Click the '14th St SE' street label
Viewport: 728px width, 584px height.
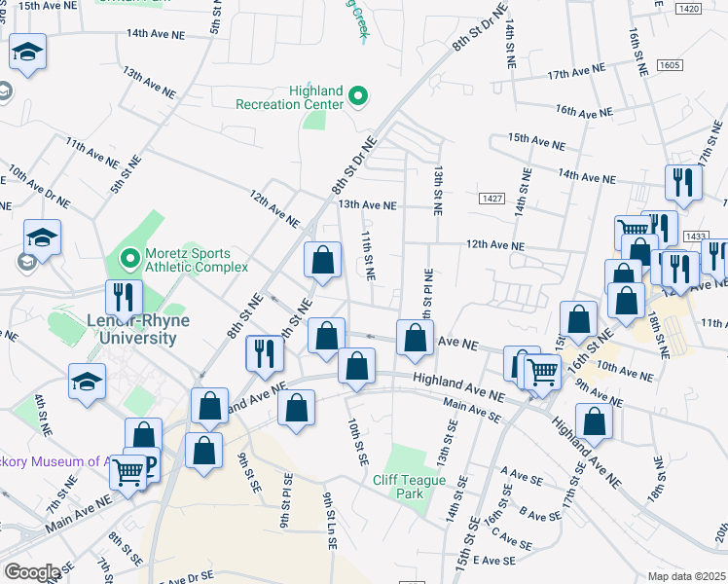click(x=455, y=499)
